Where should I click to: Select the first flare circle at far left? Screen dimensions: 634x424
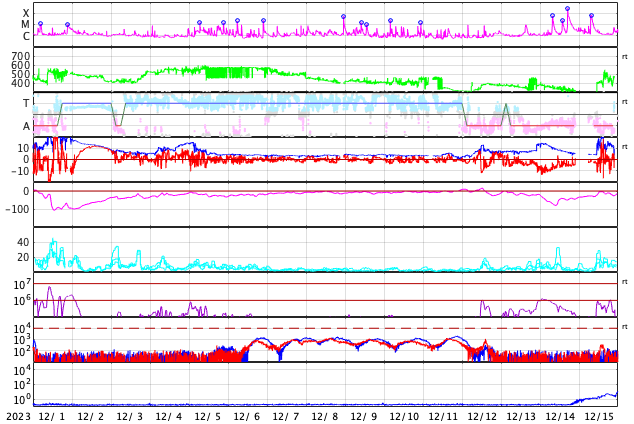(40, 24)
